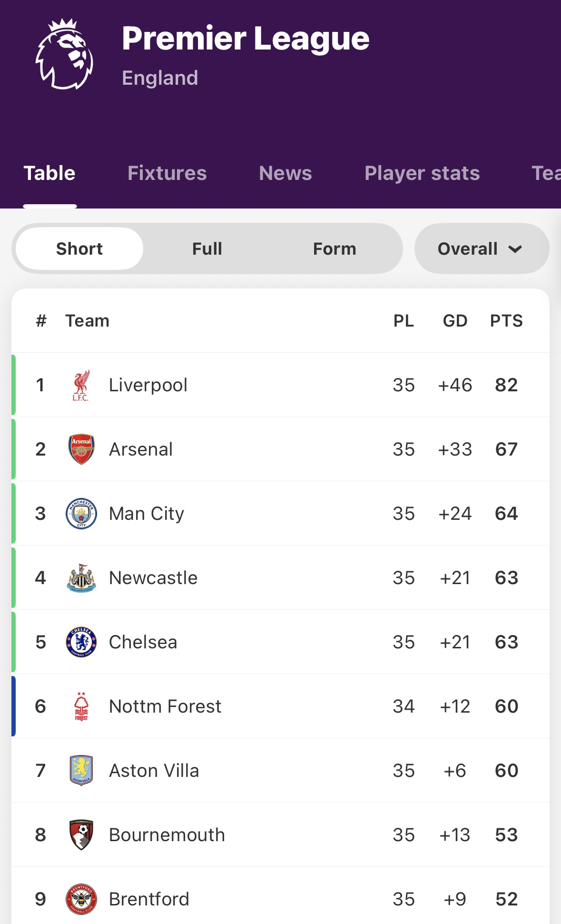Tap the Brentford bee badge
Viewport: 561px width, 924px height.
coord(81,899)
